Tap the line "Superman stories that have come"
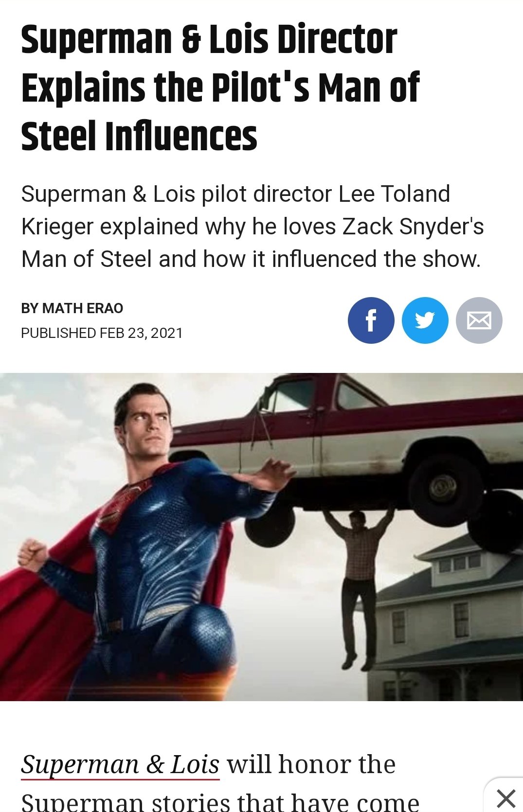The width and height of the screenshot is (523, 812). (220, 802)
